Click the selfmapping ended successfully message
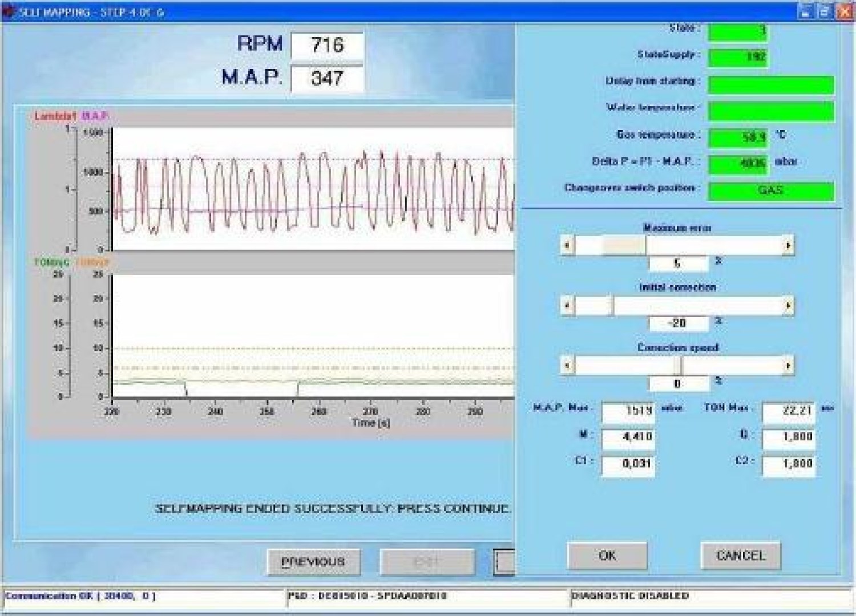 point(333,508)
